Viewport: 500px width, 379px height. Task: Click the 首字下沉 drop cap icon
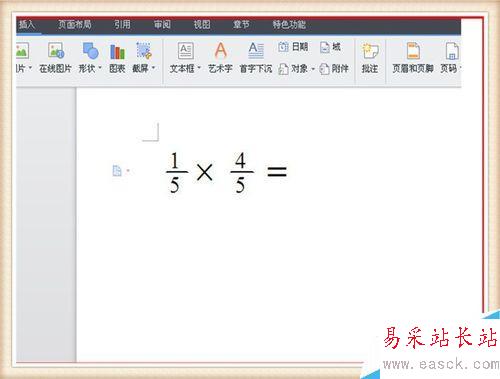256,51
